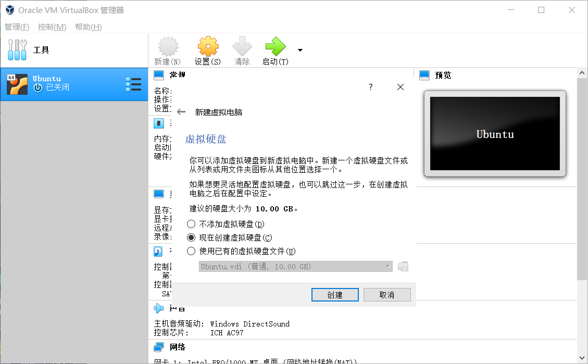Open the 帮助(H) menu
588x364 pixels.
tap(89, 27)
